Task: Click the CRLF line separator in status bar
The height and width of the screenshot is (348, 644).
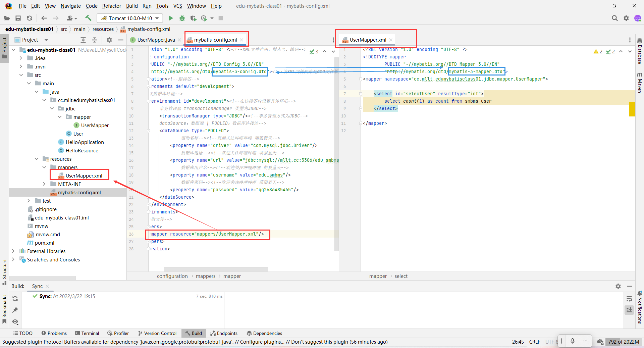Action: (x=535, y=342)
